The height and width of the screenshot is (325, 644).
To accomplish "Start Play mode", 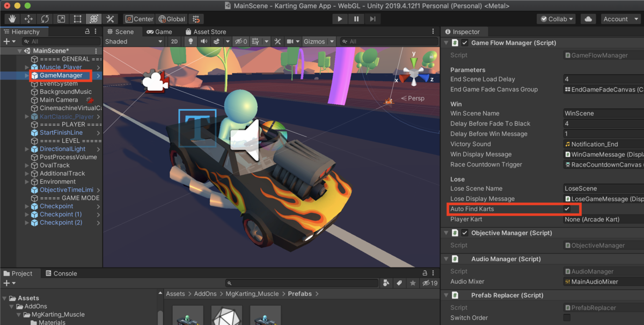I will pyautogui.click(x=340, y=19).
